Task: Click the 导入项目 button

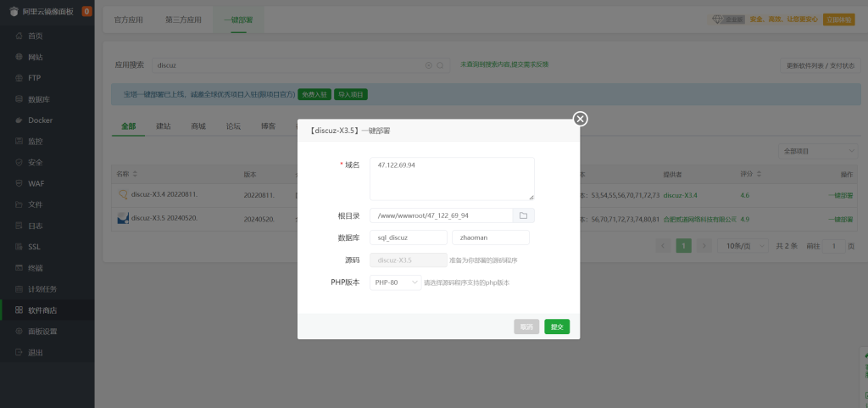Action: tap(351, 95)
